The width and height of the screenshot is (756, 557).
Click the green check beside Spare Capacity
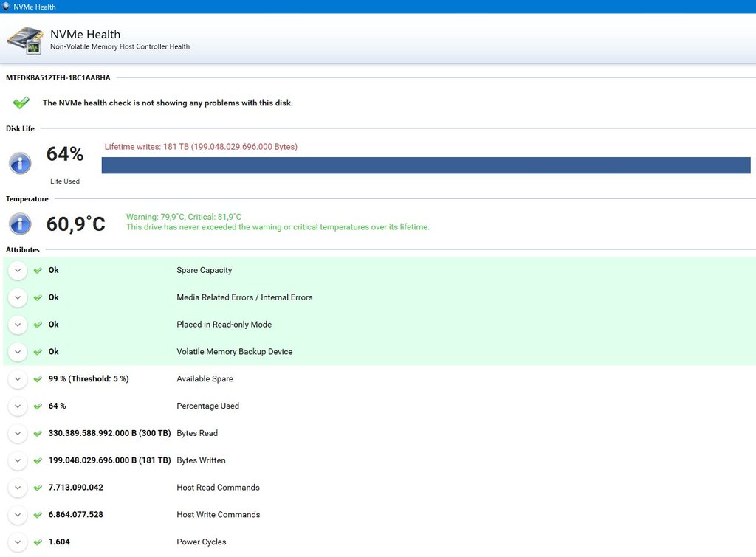click(38, 271)
